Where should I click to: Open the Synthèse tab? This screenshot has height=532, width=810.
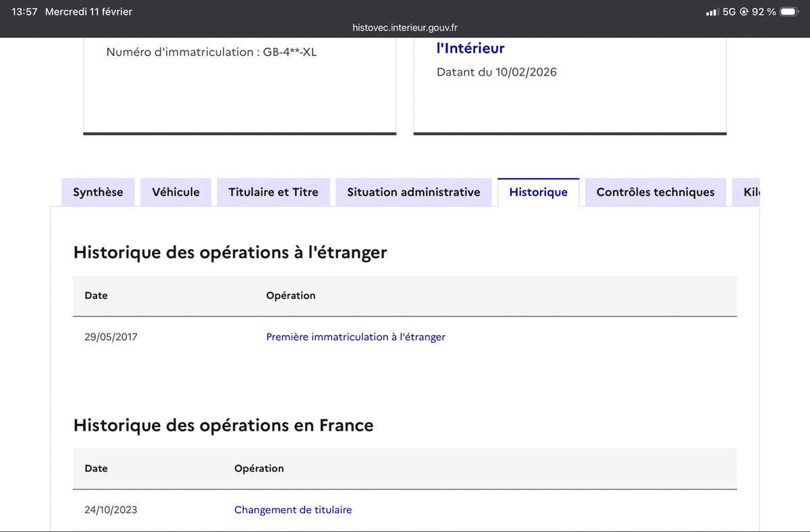pyautogui.click(x=98, y=192)
